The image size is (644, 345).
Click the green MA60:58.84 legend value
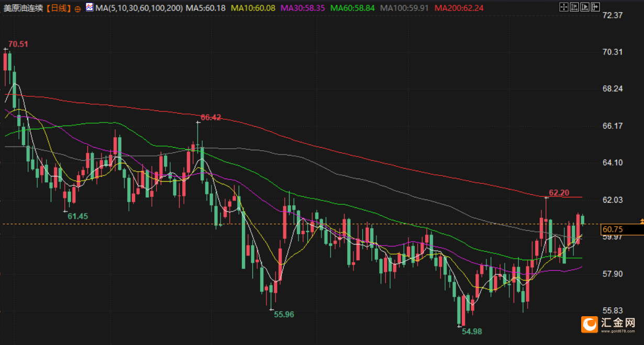352,8
